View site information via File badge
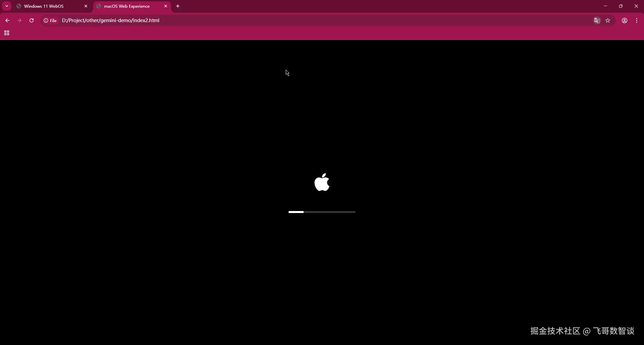This screenshot has height=345, width=644. pyautogui.click(x=50, y=20)
